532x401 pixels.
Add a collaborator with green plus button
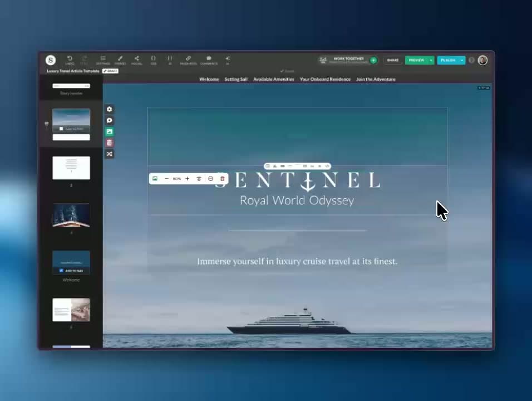(373, 60)
